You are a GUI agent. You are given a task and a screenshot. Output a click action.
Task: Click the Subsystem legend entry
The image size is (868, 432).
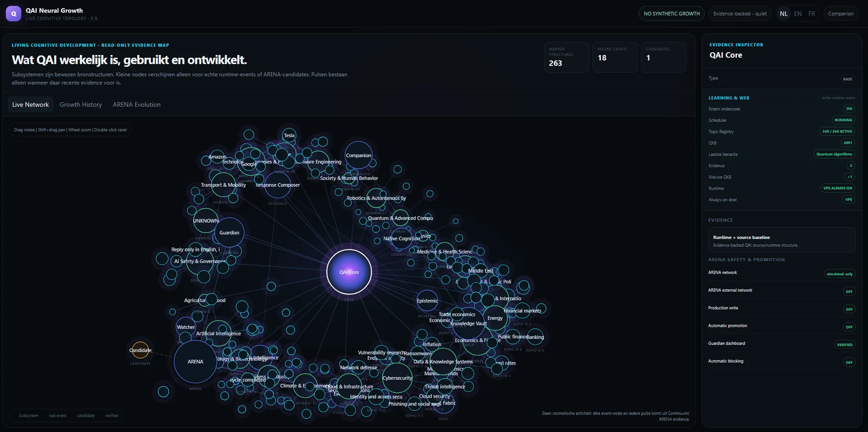28,416
